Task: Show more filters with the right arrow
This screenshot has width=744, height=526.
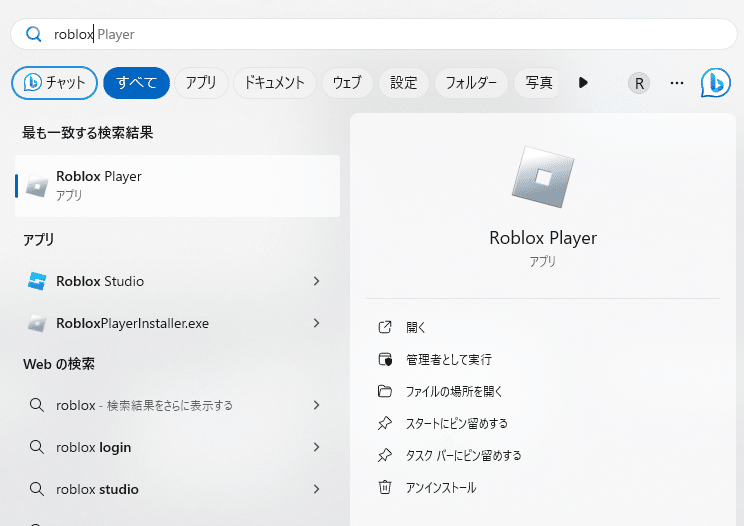Action: click(583, 83)
